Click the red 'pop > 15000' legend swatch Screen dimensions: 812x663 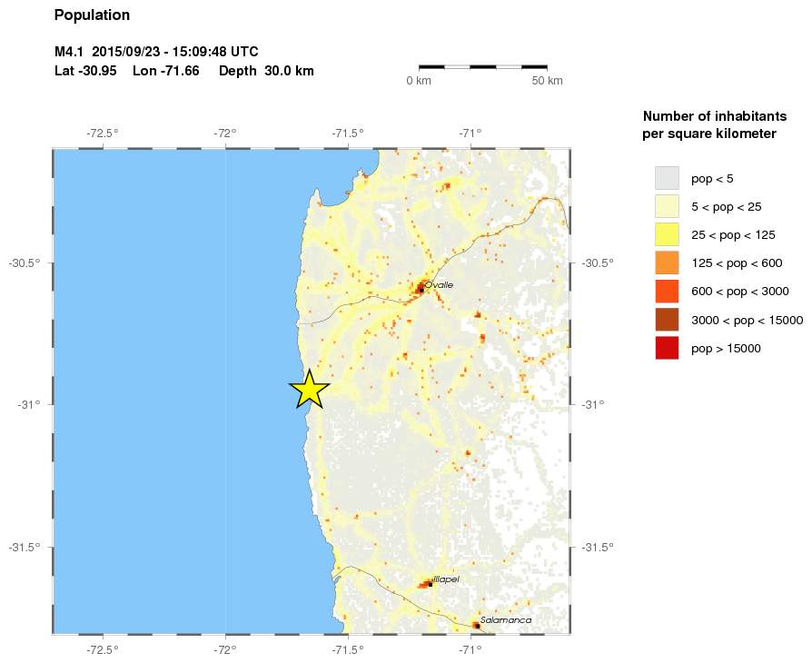pos(667,348)
